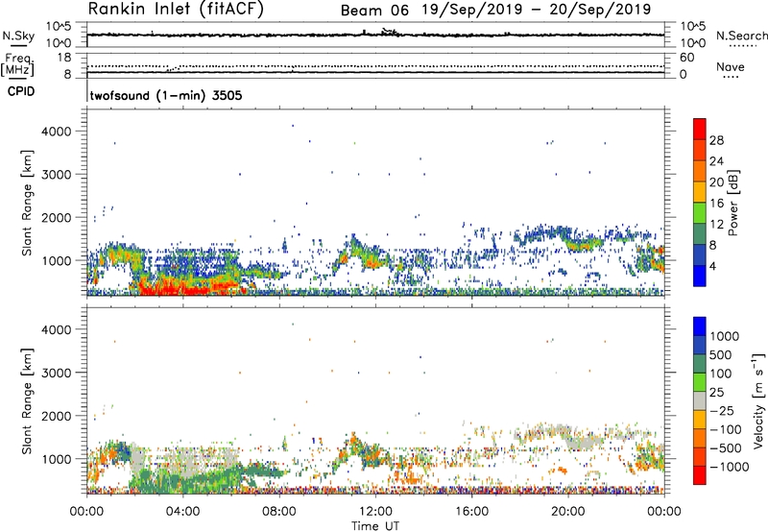768x532 pixels.
Task: Click the Velocity colorbar label -1000
Action: coord(729,467)
